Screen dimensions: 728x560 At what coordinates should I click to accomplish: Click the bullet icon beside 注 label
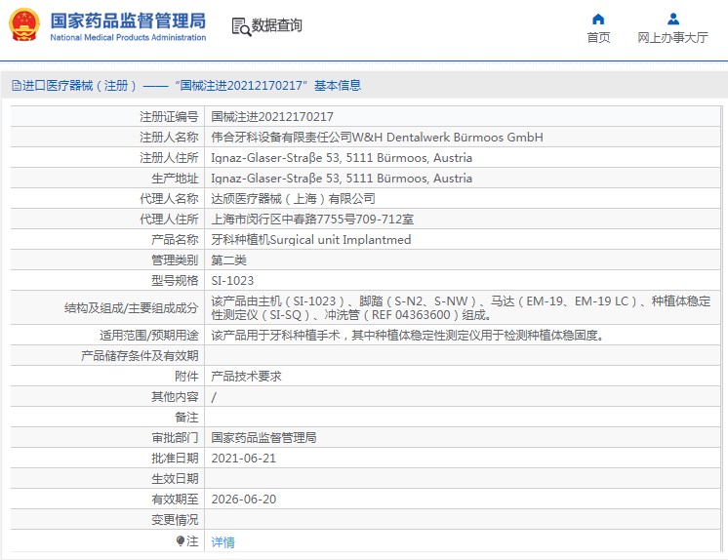pos(180,540)
